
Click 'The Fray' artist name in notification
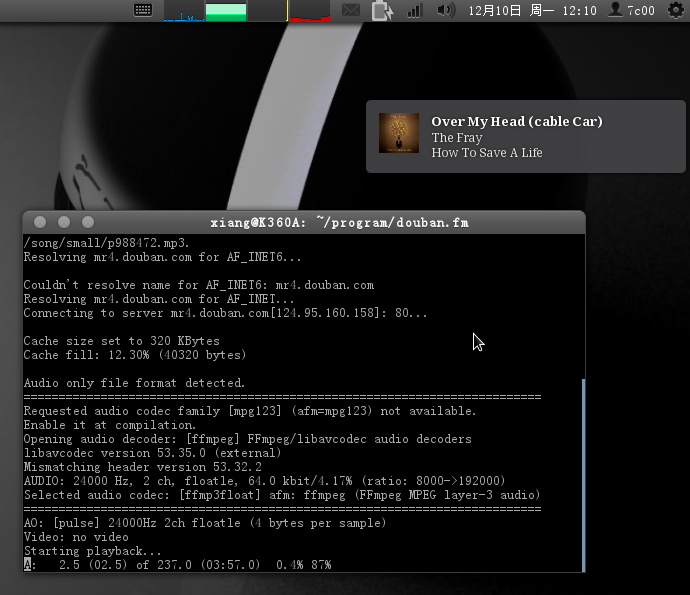[456, 138]
